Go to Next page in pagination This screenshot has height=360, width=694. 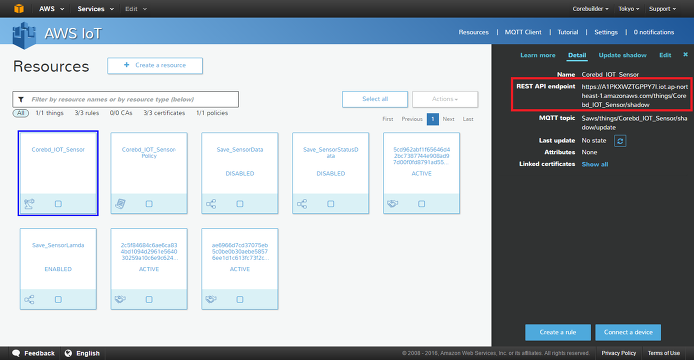448,119
